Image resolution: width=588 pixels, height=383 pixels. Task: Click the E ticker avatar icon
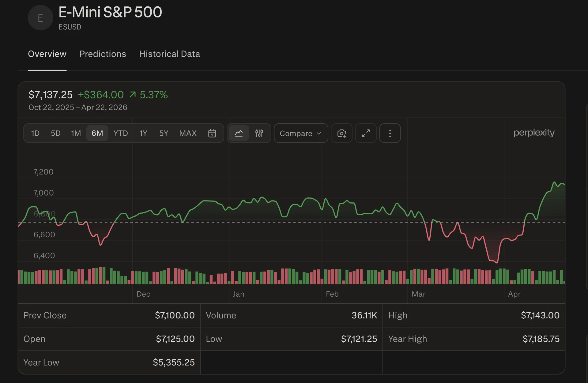(40, 18)
